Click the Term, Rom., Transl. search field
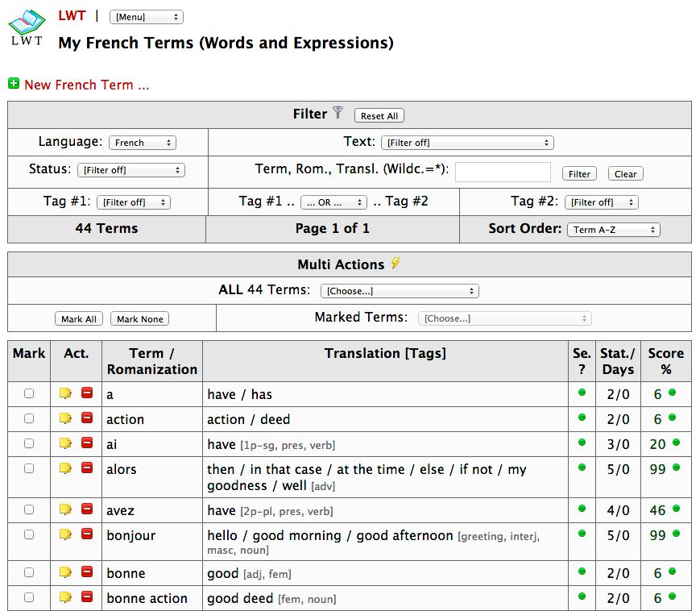Viewport: 700px width, 611px height. pos(503,172)
